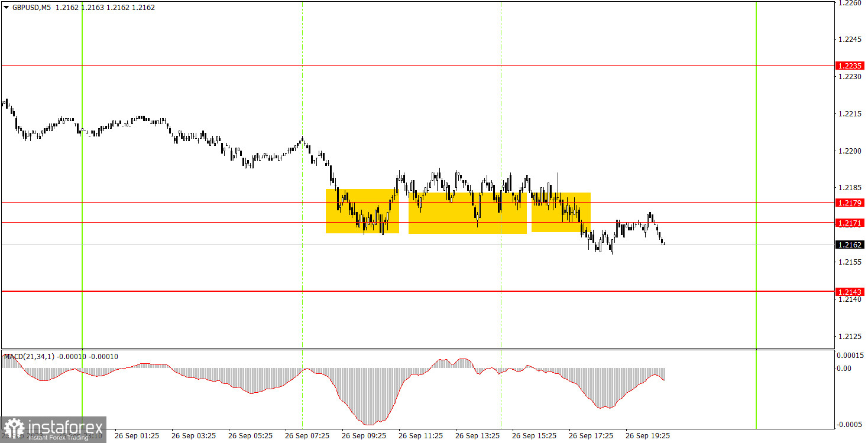The height and width of the screenshot is (443, 868).
Task: Click the 26 Sep 09:25 time label
Action: point(364,435)
